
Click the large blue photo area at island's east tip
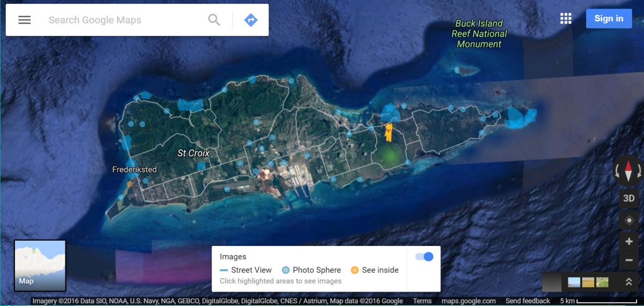519,118
